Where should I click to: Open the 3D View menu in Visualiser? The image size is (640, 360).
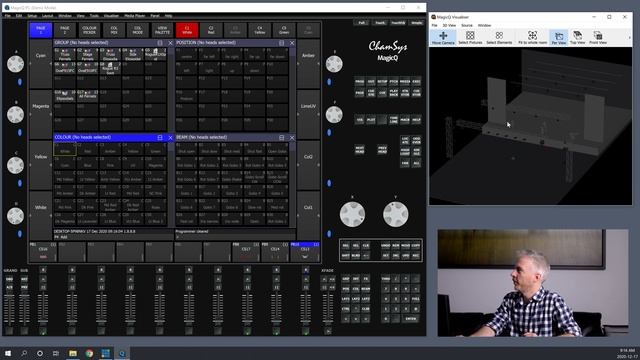click(449, 25)
